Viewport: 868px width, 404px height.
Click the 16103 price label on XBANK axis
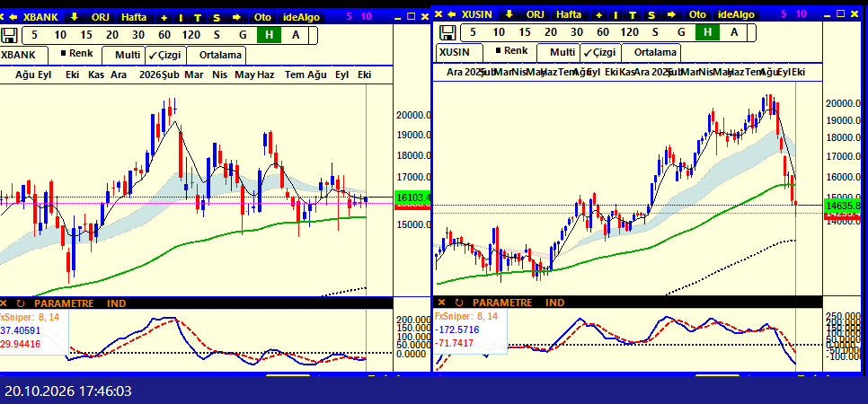pyautogui.click(x=413, y=198)
